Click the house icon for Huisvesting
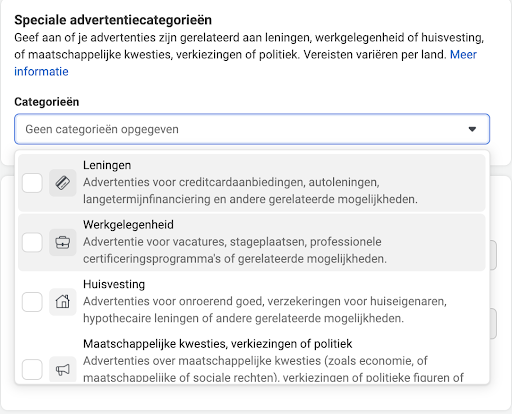Screen dimensions: 512x414 63,302
